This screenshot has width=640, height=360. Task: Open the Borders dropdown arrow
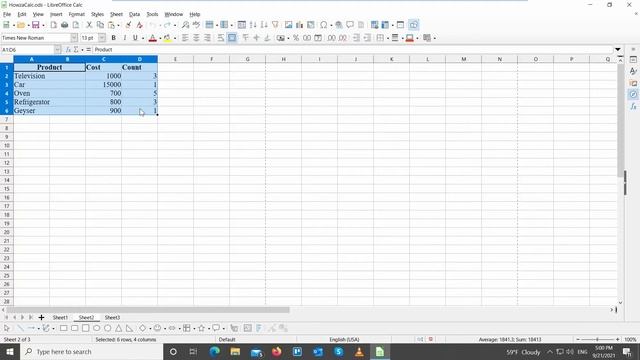(x=387, y=38)
